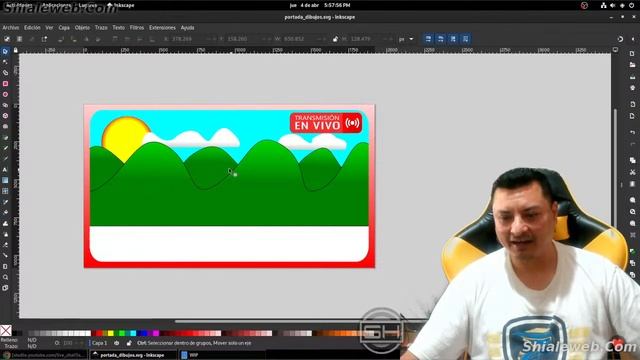The width and height of the screenshot is (640, 360).
Task: Select the Ellipse tool
Action: pos(5,94)
